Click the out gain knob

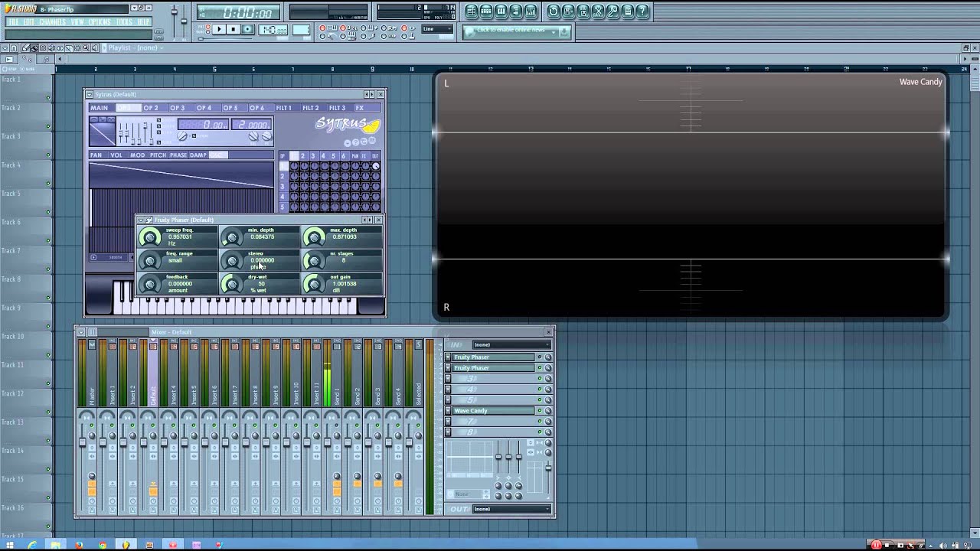314,284
